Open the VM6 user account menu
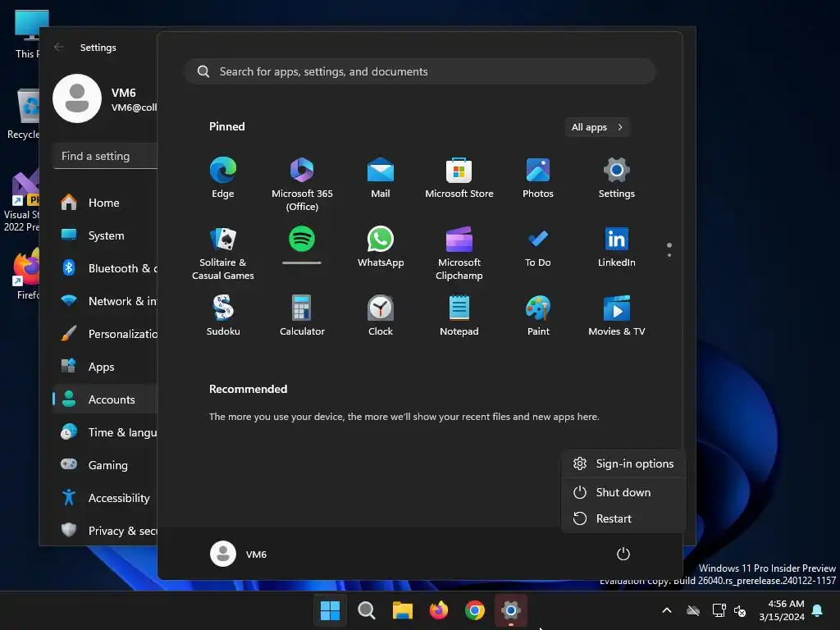840x630 pixels. tap(239, 554)
